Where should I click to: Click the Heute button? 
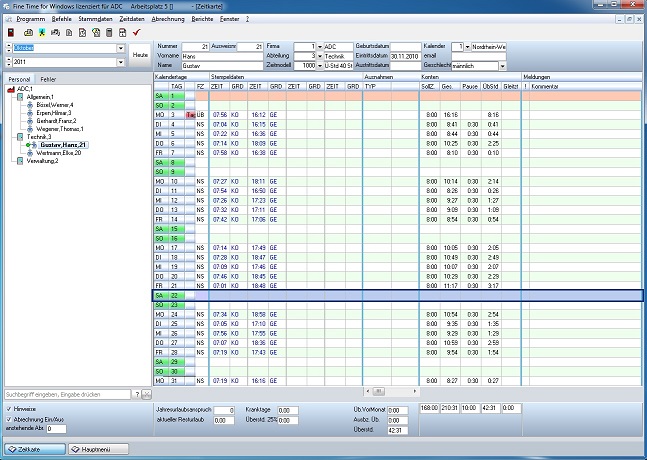(x=140, y=55)
